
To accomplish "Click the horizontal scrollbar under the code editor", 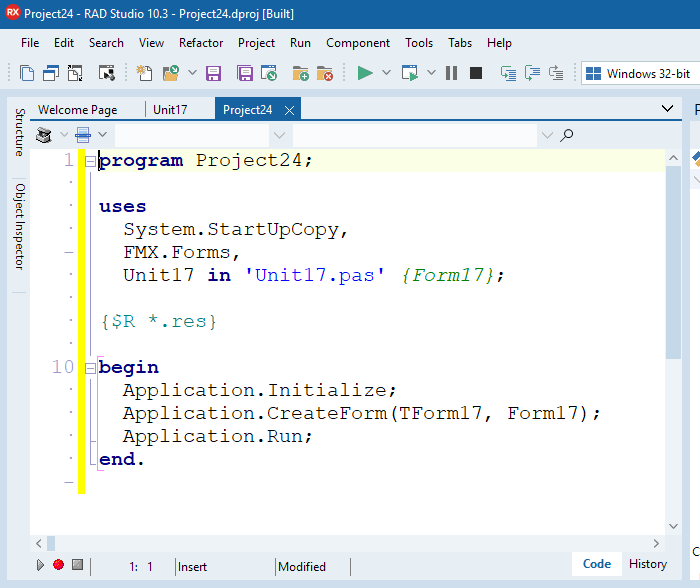I will coord(350,543).
